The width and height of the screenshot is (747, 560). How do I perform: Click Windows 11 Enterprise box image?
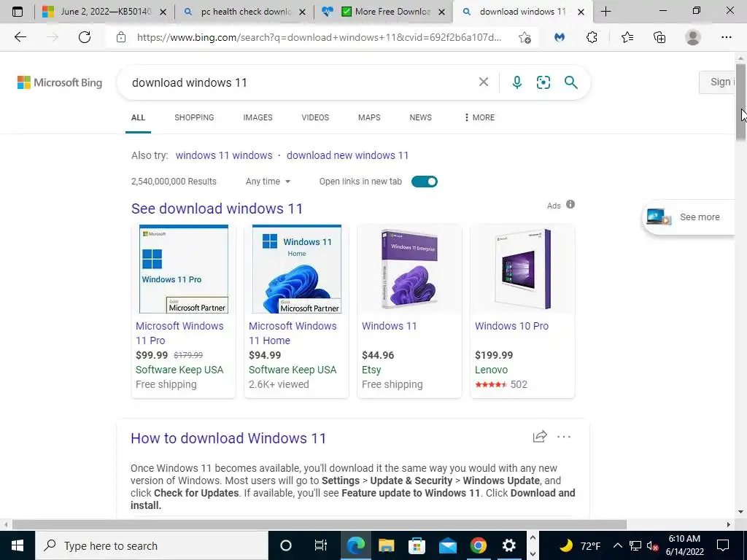point(410,269)
